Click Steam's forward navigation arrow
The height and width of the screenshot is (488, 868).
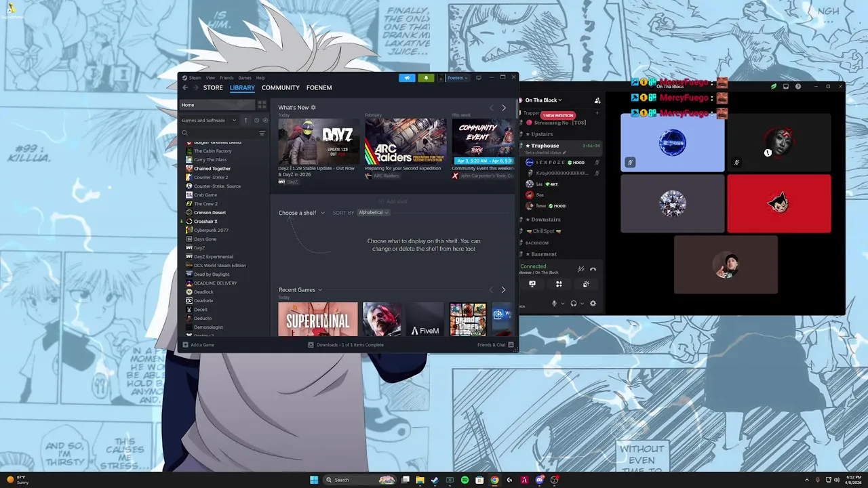pos(195,87)
